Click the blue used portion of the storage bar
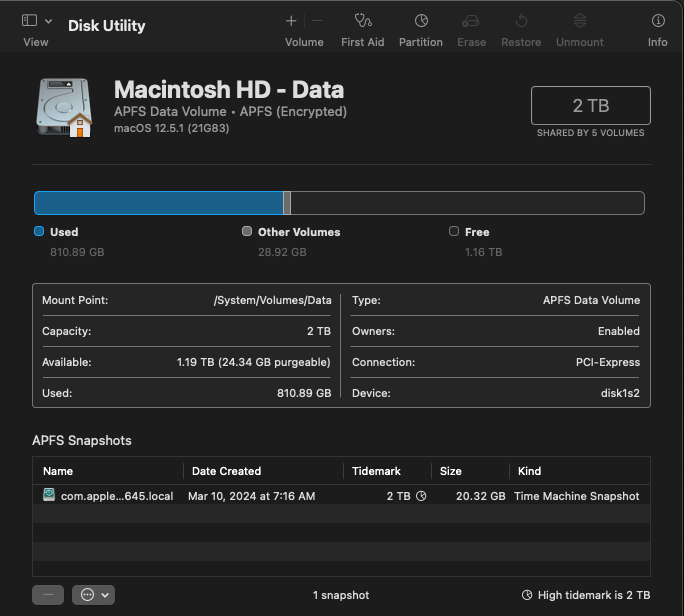The image size is (684, 616). [159, 203]
